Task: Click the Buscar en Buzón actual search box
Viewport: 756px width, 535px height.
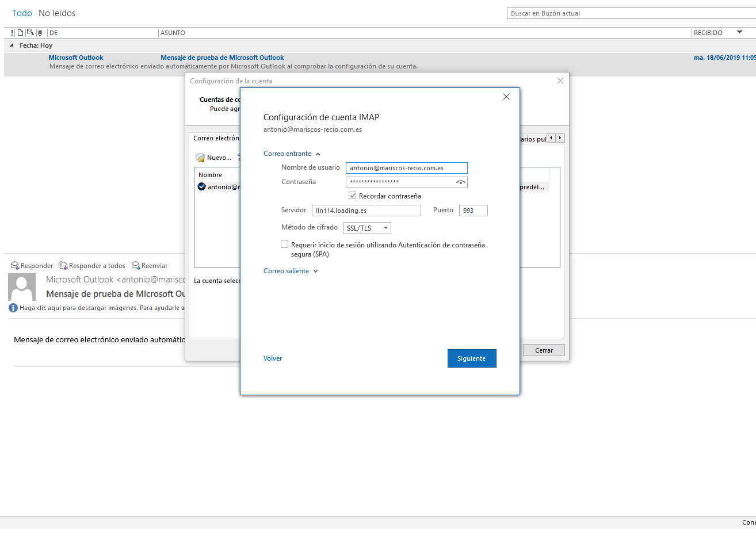Action: coord(631,13)
